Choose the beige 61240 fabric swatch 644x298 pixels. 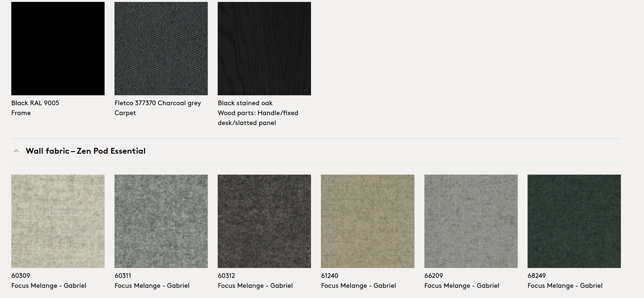point(367,221)
